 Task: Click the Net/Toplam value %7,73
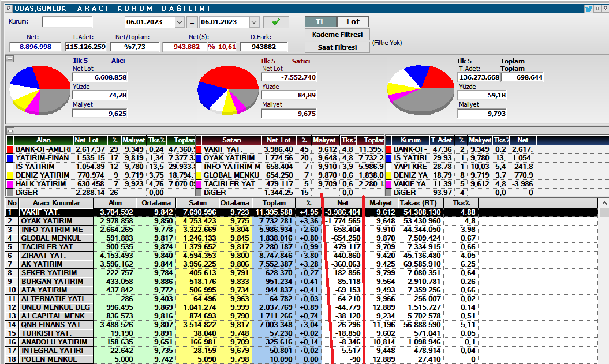134,47
